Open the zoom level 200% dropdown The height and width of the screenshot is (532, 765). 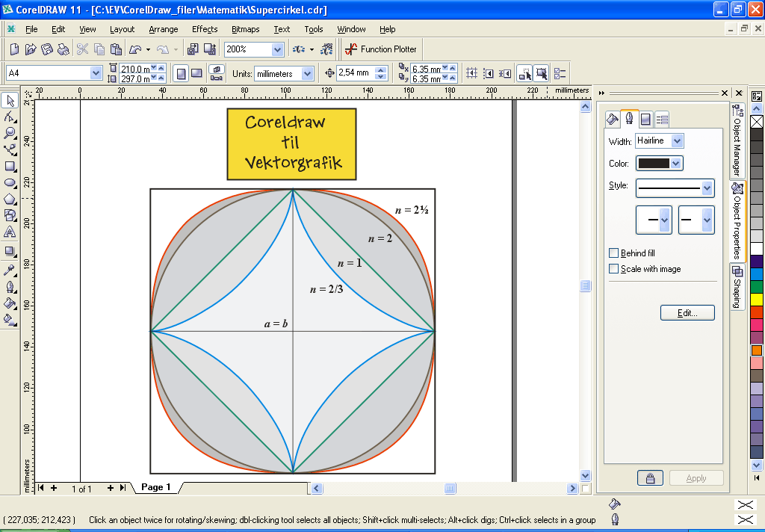(277, 49)
